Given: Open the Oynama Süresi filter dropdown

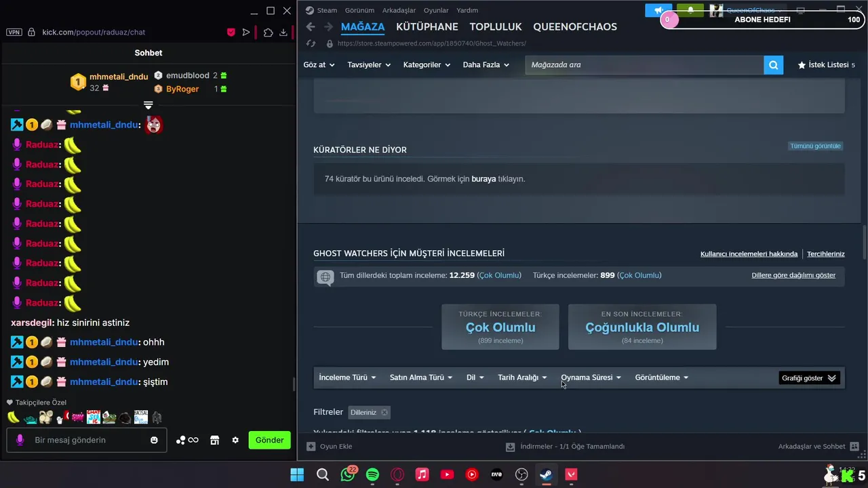Looking at the screenshot, I should pos(591,378).
